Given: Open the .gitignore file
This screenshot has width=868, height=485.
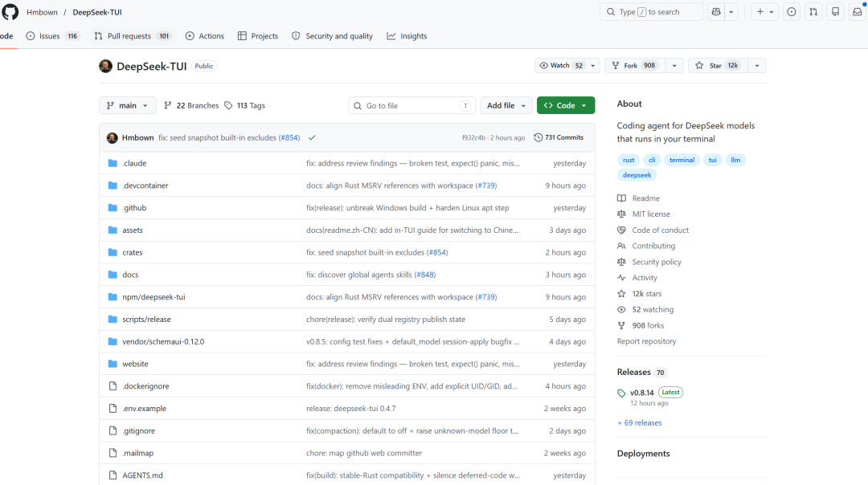Looking at the screenshot, I should click(138, 431).
